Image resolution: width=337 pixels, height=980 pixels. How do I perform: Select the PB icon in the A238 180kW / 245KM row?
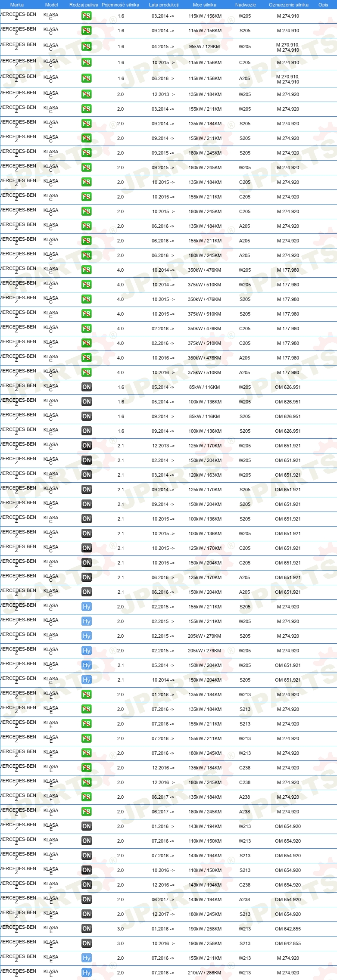click(x=87, y=812)
